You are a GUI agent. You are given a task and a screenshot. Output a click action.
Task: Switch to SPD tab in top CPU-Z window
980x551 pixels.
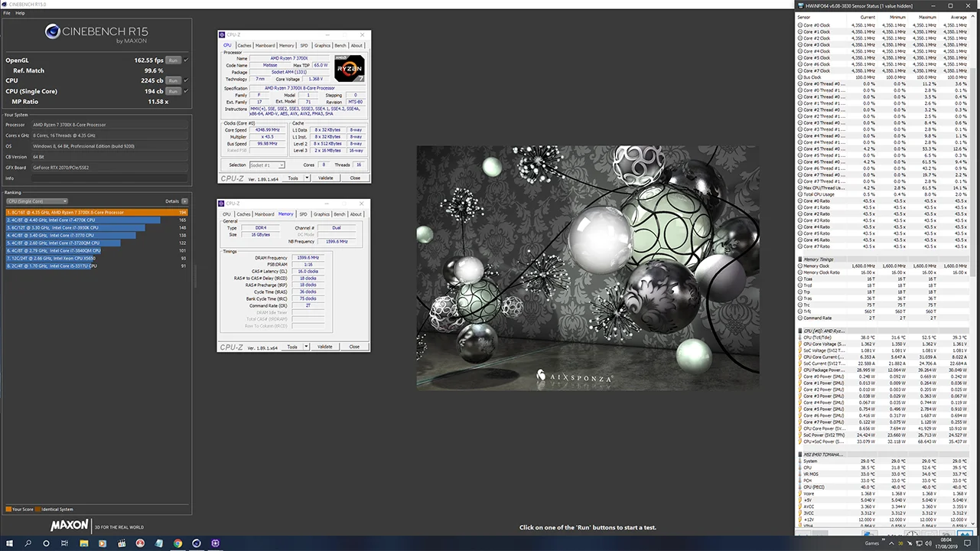[x=304, y=45]
